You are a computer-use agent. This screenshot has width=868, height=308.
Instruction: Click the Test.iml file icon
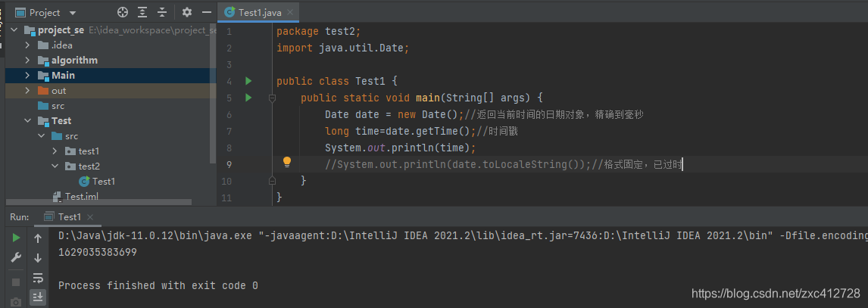point(57,196)
